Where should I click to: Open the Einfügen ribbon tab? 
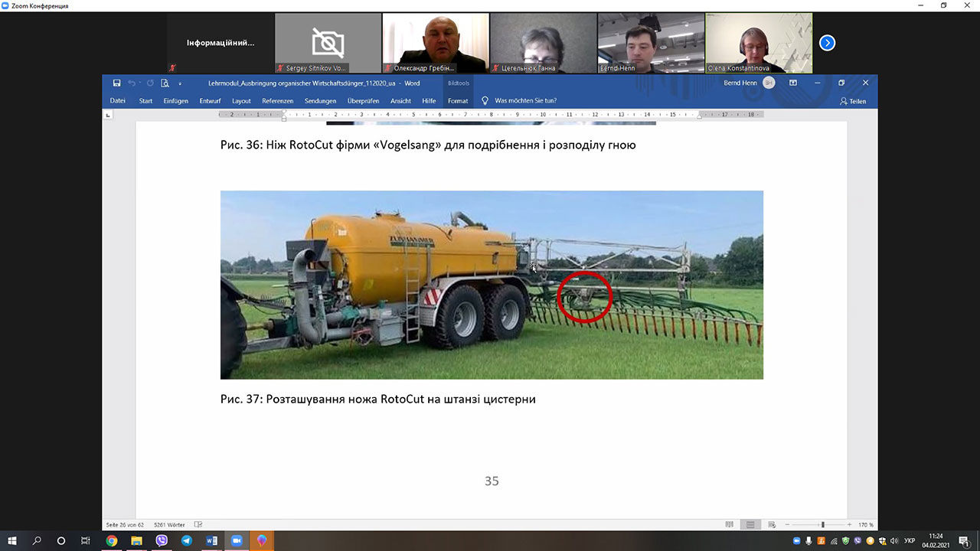point(175,100)
